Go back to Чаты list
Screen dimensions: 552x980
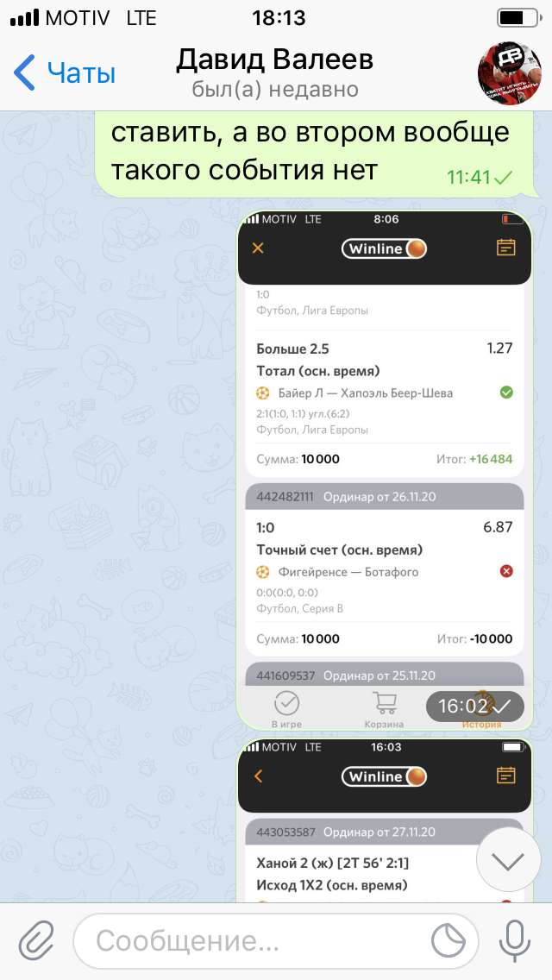tap(65, 72)
